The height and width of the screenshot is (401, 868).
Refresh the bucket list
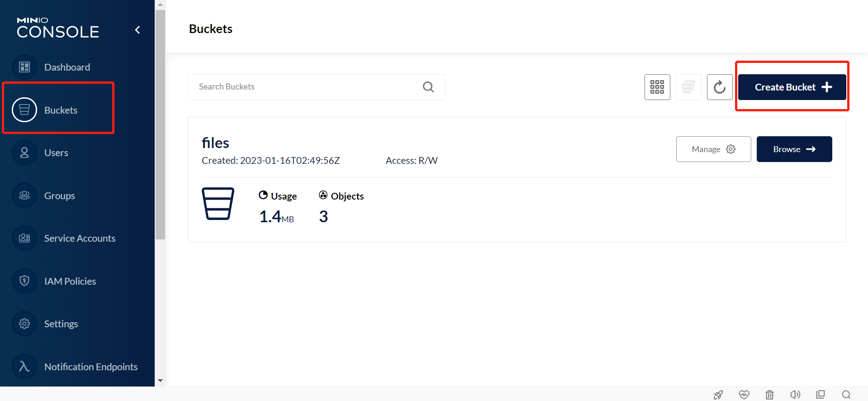pyautogui.click(x=719, y=87)
